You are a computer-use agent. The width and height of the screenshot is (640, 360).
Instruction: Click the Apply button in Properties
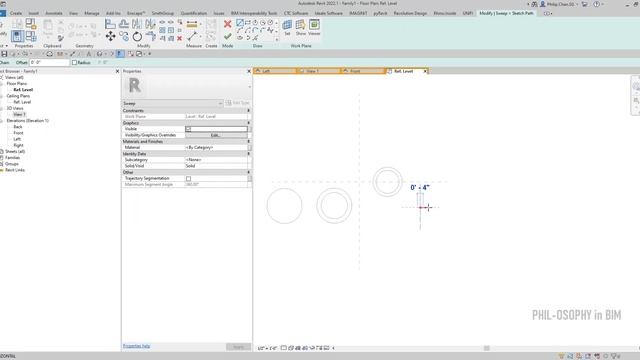238,347
